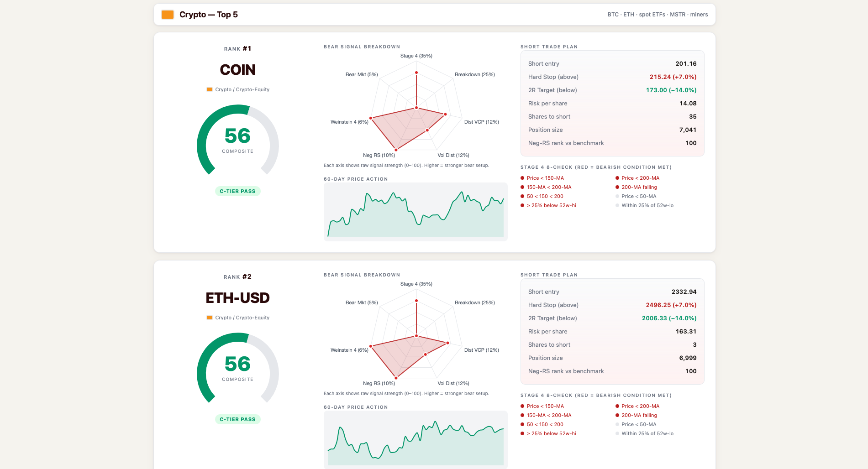Click grey dot beside ETH-USD's Within 25% of 52w-lo

(x=617, y=434)
